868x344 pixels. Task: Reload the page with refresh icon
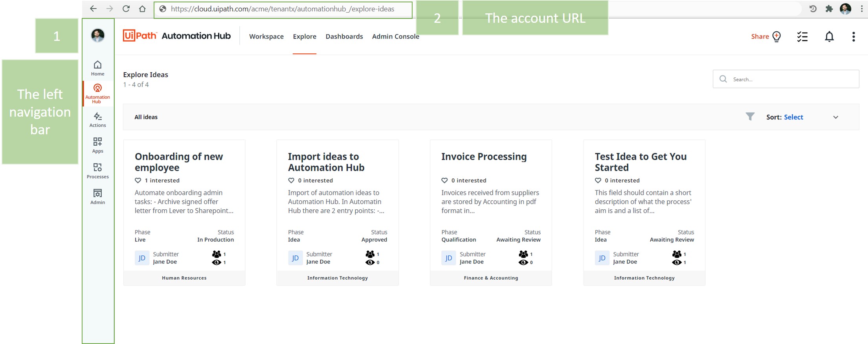(x=126, y=9)
